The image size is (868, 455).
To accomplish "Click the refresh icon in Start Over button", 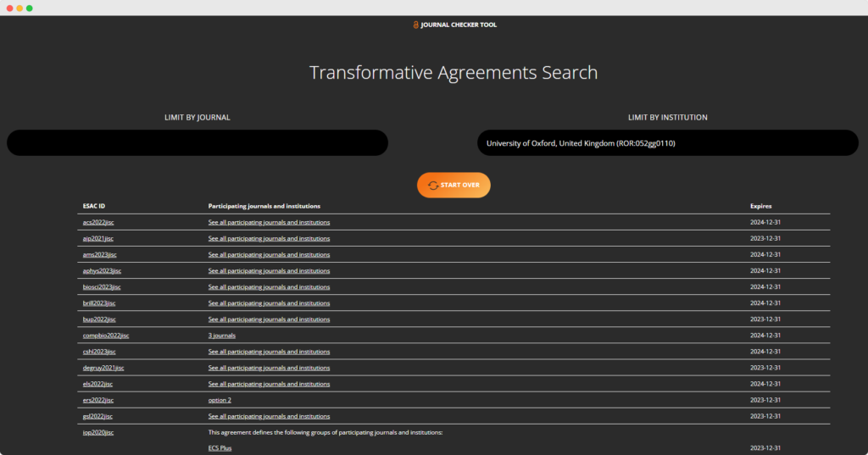I will (433, 186).
